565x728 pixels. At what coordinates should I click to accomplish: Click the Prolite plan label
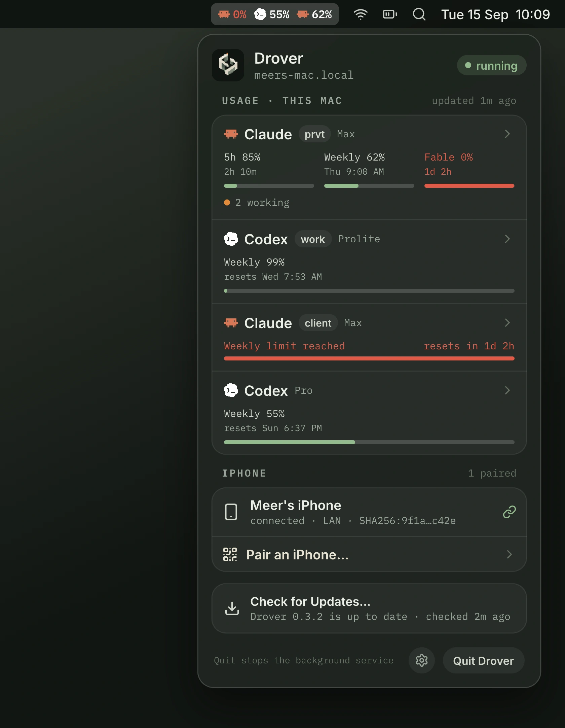(359, 239)
